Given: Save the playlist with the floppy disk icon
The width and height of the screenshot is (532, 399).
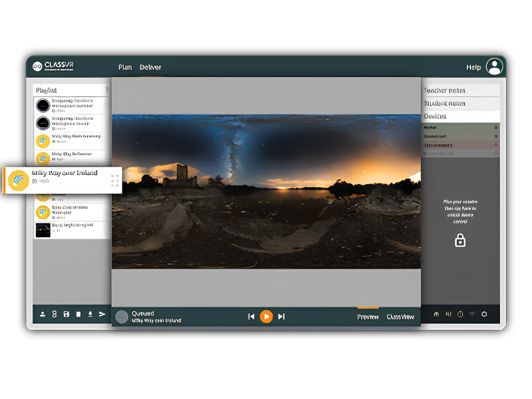Looking at the screenshot, I should [66, 314].
